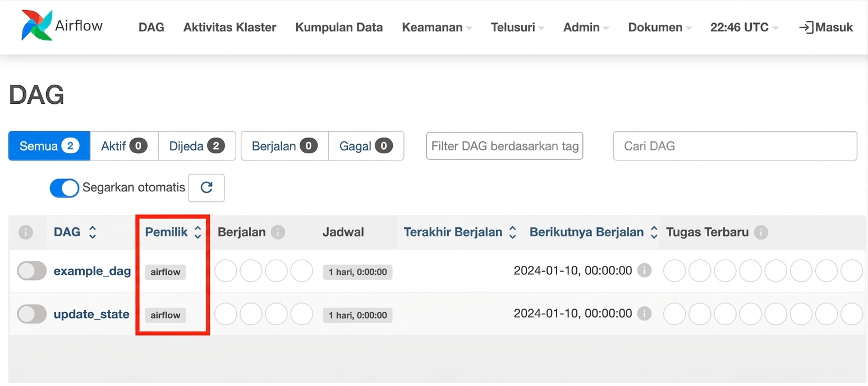
Task: Unpause the example_dag toggle
Action: point(32,271)
